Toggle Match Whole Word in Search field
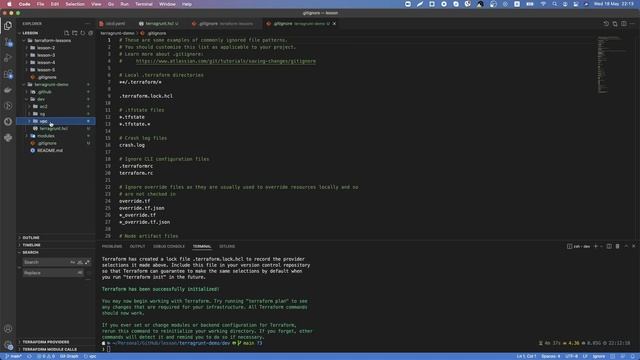This screenshot has width=640, height=360. [x=80, y=262]
